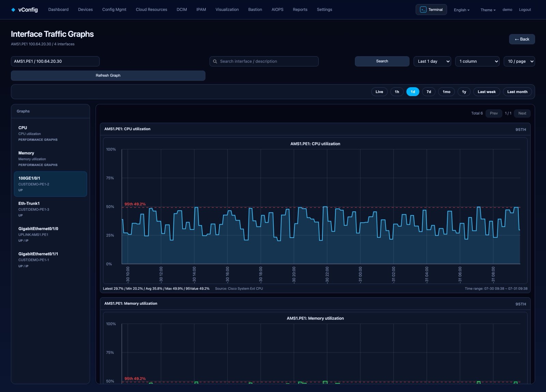Select the Live time range
This screenshot has width=546, height=392.
379,92
